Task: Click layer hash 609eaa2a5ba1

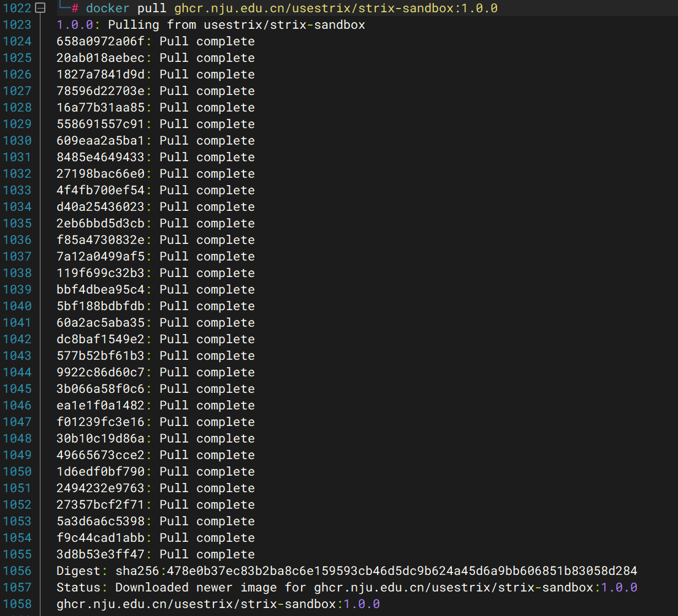Action: coord(101,140)
